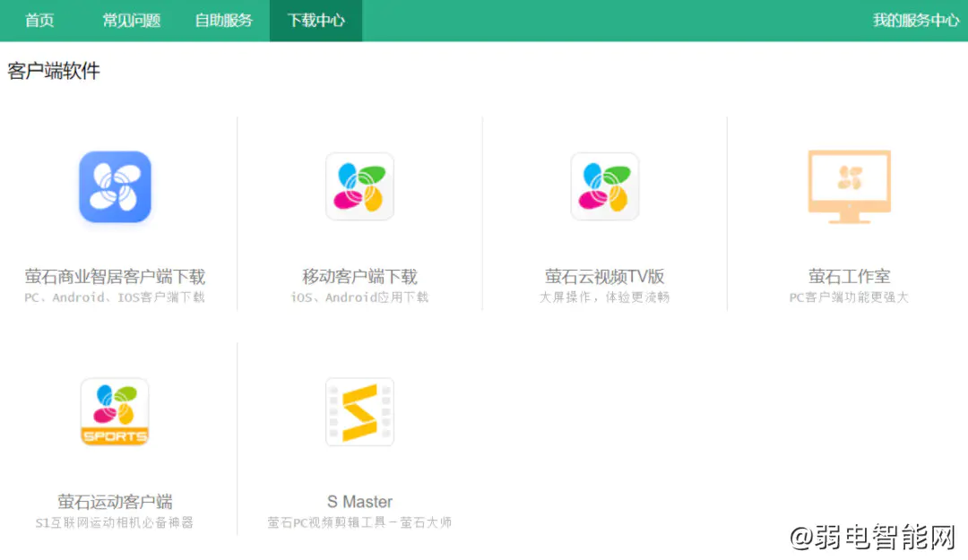Click the text 大屏操作，体验更流畅
968x560 pixels.
click(x=604, y=297)
